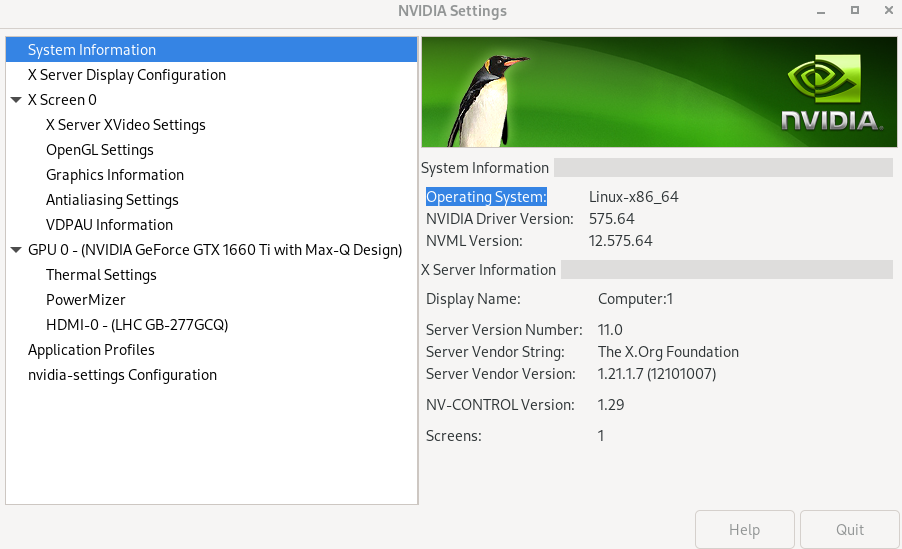Show Graphics Information page
This screenshot has width=902, height=549.
(115, 175)
